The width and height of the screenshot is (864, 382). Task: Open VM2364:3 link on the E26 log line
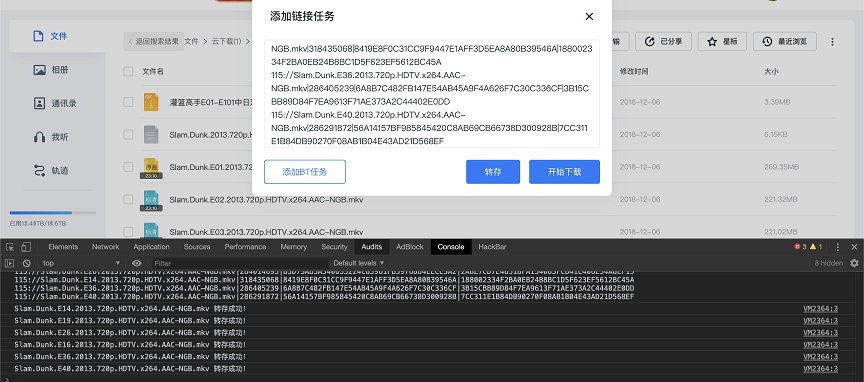pyautogui.click(x=820, y=332)
